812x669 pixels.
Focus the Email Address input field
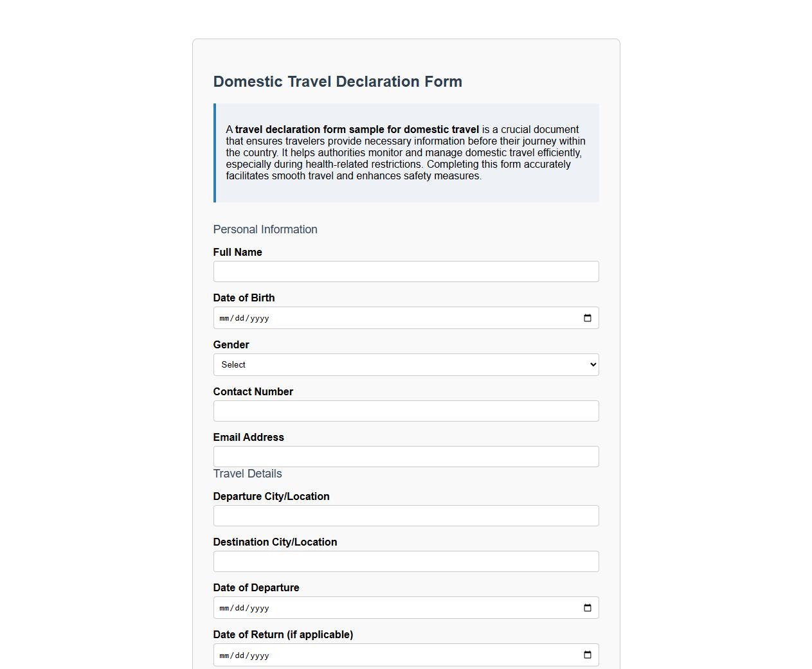(406, 456)
